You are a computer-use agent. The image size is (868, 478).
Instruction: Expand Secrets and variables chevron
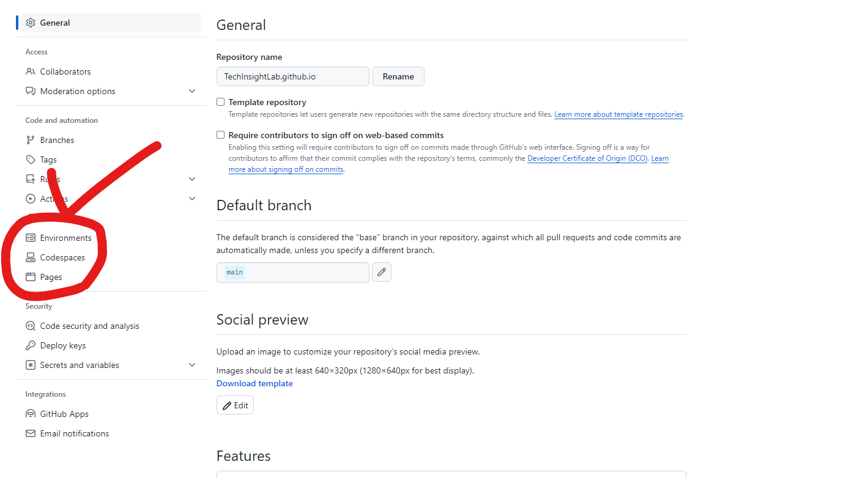tap(192, 365)
